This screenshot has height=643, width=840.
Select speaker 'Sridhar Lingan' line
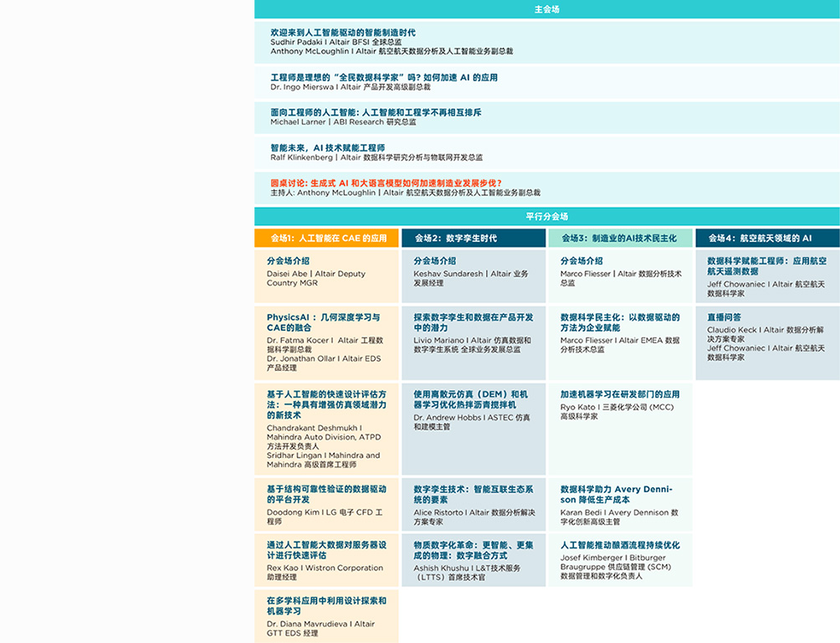coord(324,460)
